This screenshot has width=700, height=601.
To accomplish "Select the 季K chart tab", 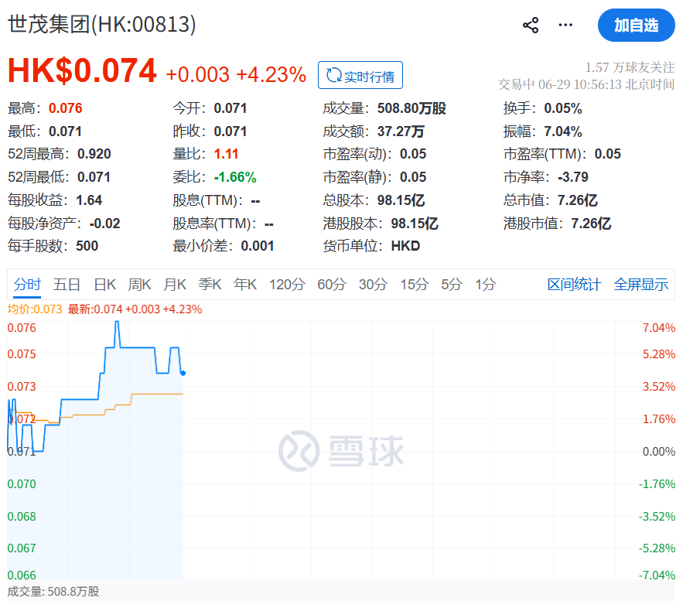I will pos(210,285).
